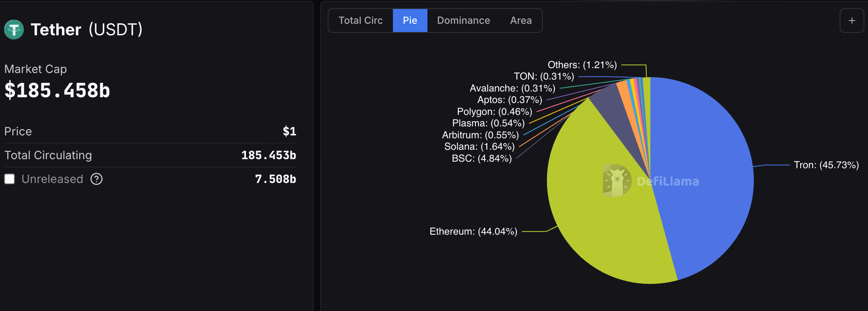Click the Tron: (45.73%) label
This screenshot has width=868, height=311.
point(826,165)
